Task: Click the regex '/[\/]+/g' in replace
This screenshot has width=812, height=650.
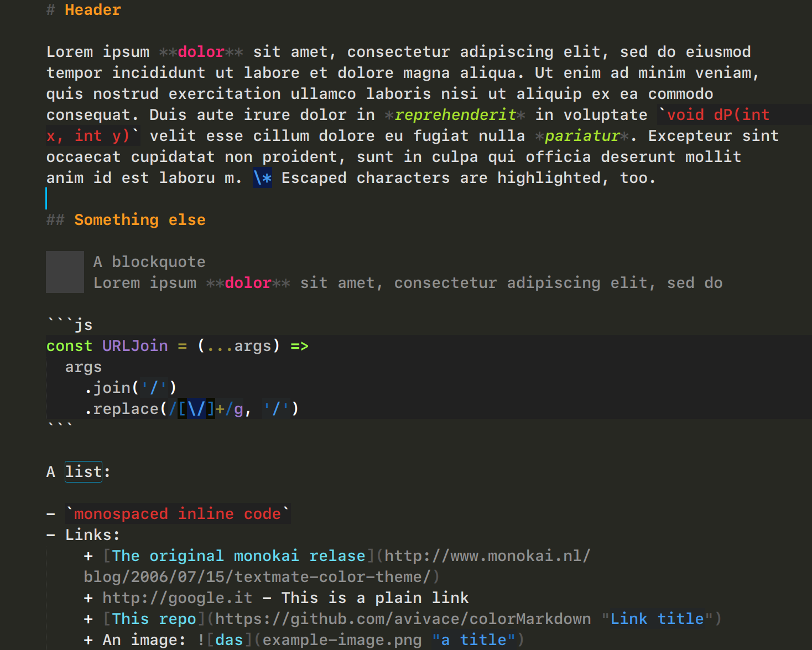Action: (x=206, y=409)
